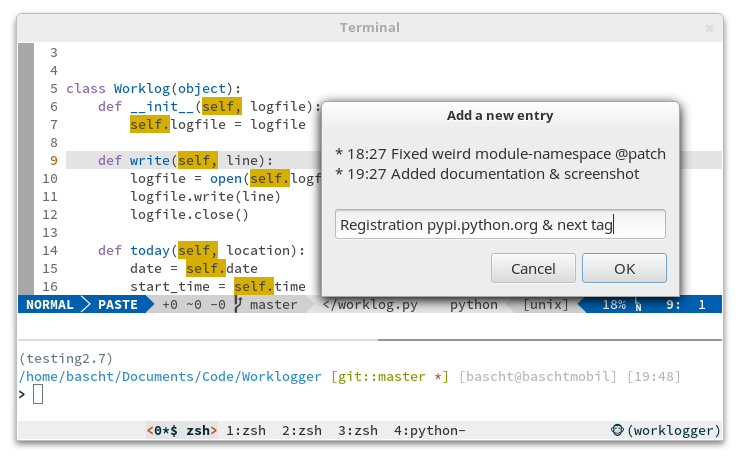Switch to tmux window 3:zsh
This screenshot has width=744, height=461.
point(358,431)
